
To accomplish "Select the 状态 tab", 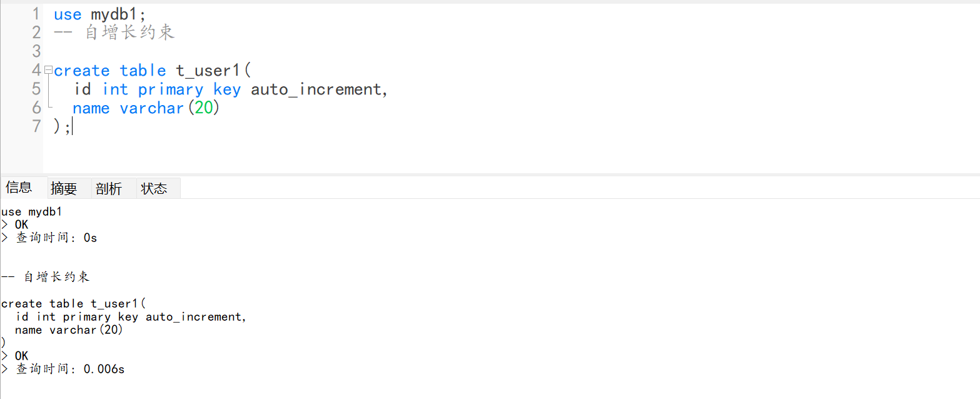I will coord(153,188).
